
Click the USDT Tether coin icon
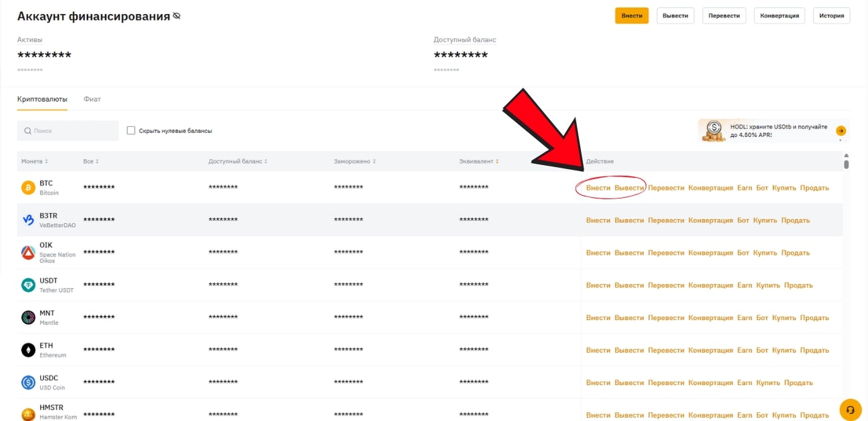pos(28,285)
